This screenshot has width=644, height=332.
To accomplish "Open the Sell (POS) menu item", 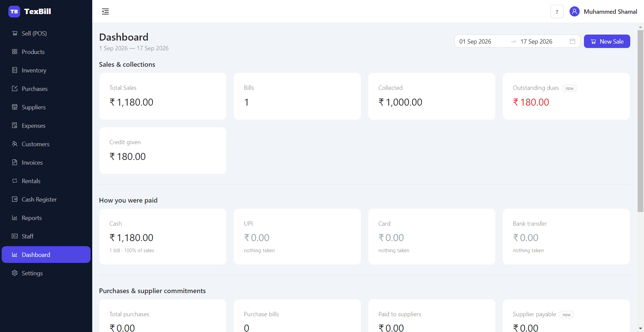I will (x=46, y=33).
